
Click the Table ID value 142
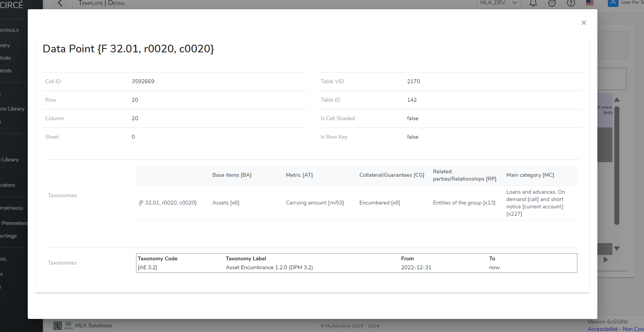412,100
